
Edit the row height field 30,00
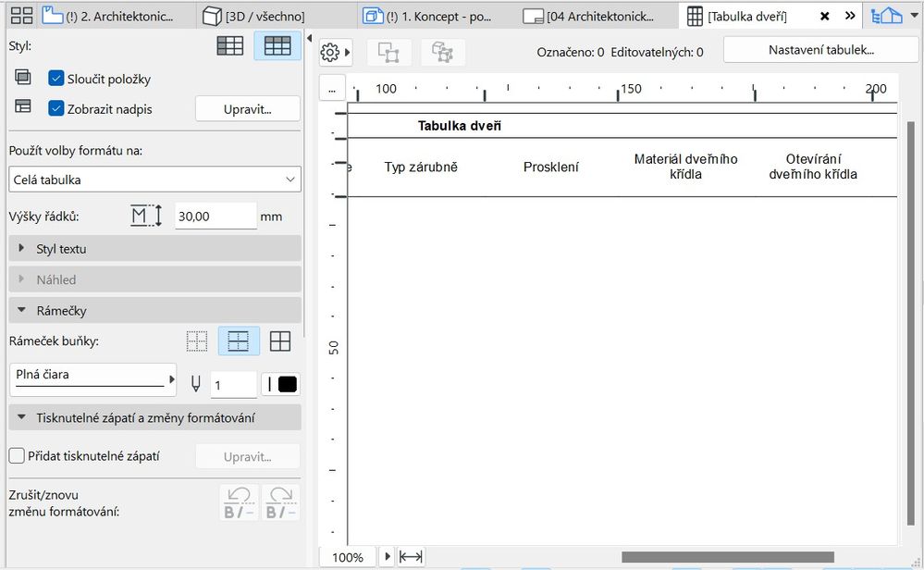point(216,217)
